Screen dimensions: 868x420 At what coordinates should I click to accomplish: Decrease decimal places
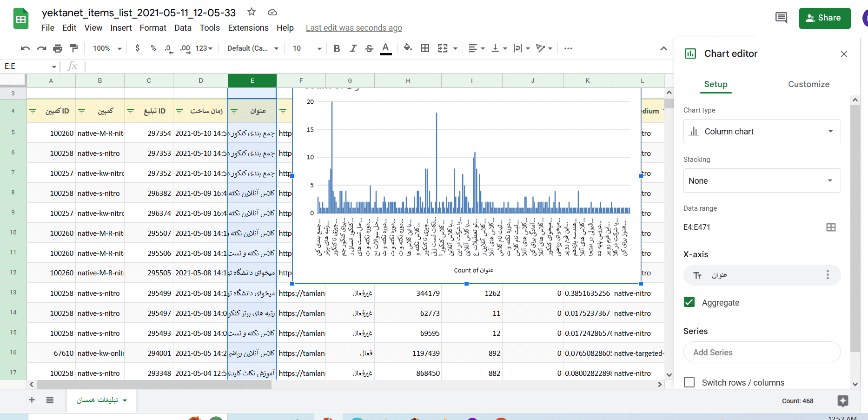[x=169, y=48]
